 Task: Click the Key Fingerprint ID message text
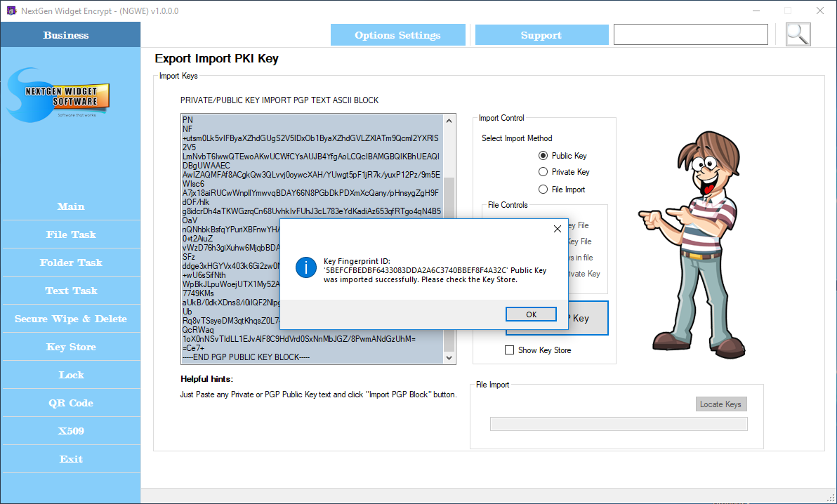click(x=435, y=270)
